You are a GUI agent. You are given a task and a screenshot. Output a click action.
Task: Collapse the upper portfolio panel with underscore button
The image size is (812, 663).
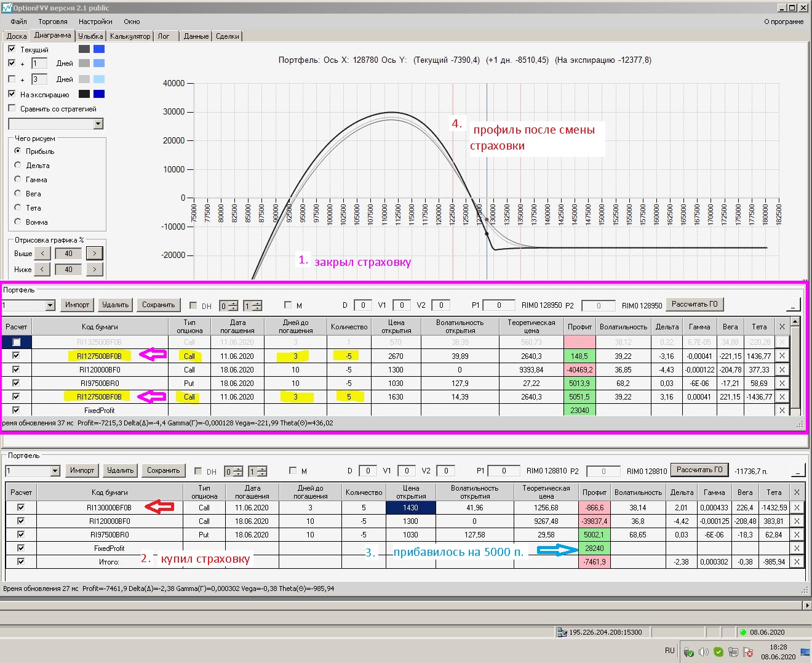click(x=794, y=305)
